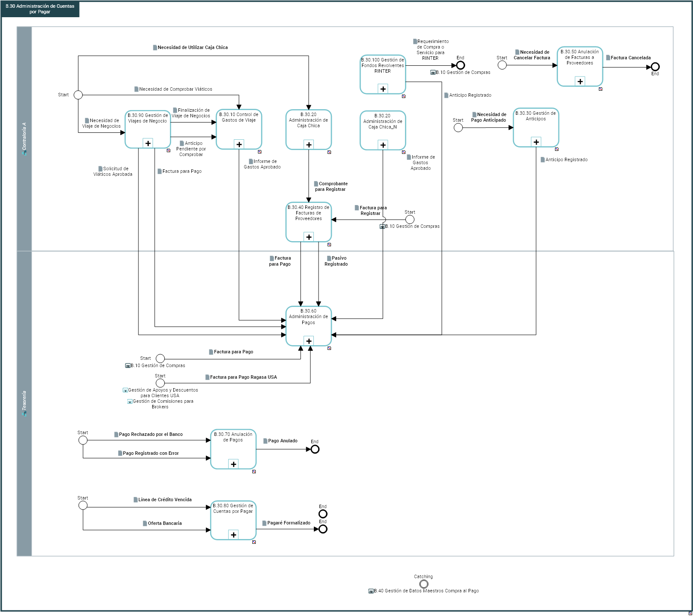Open B.10 Gestión de Compras link beside RINTER End
Screen dimensions: 693x616
(x=460, y=73)
